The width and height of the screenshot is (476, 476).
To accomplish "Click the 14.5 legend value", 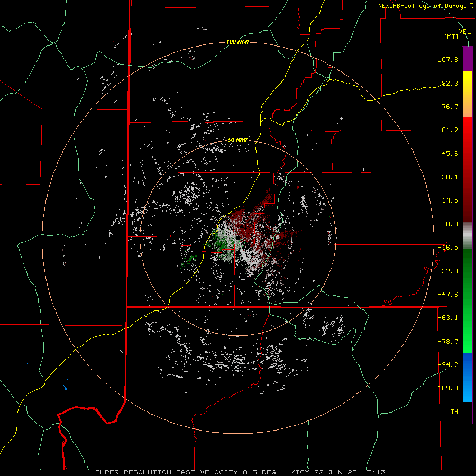I will [x=450, y=200].
